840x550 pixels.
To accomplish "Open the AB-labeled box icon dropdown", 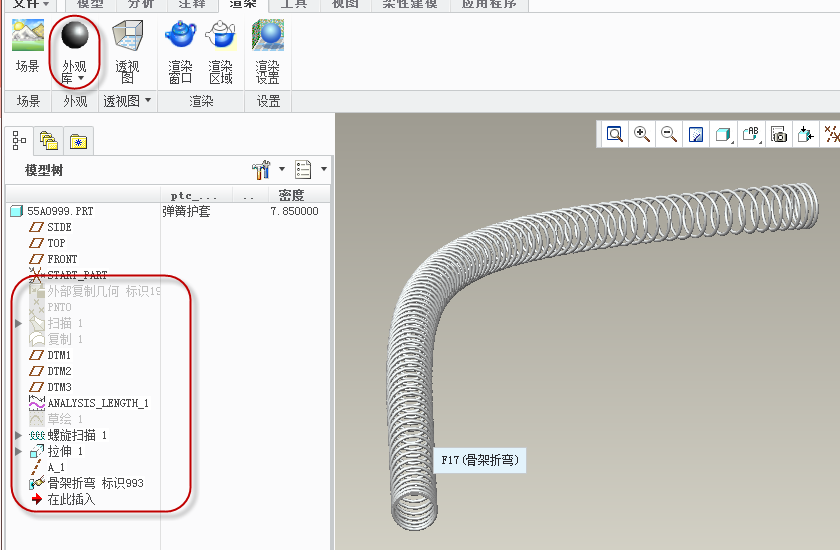I will coord(752,134).
